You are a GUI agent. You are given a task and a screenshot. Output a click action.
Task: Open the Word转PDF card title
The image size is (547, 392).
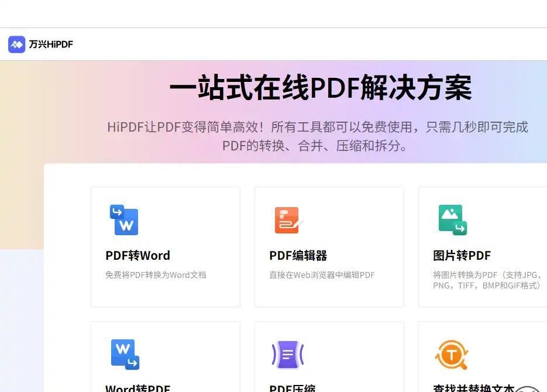tap(138, 388)
